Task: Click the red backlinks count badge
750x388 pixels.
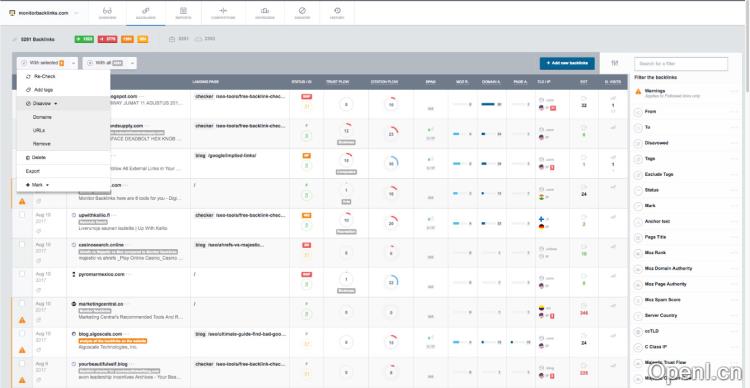Action: [108, 39]
